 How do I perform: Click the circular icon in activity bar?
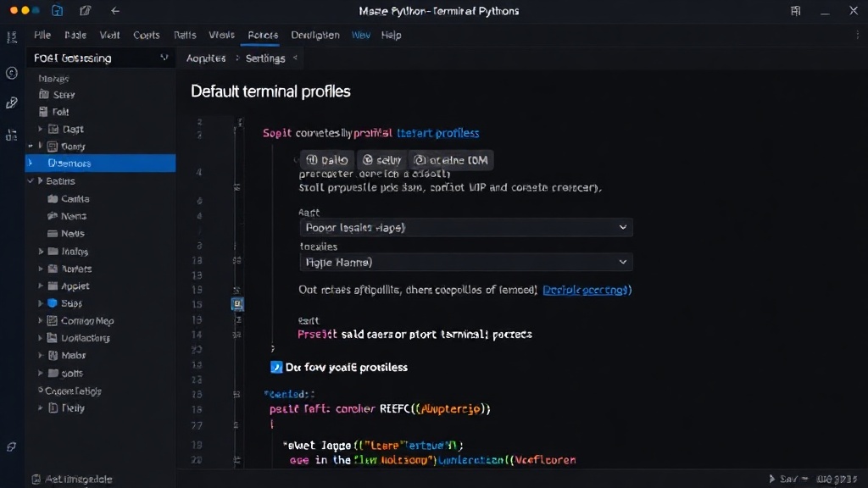coord(12,73)
